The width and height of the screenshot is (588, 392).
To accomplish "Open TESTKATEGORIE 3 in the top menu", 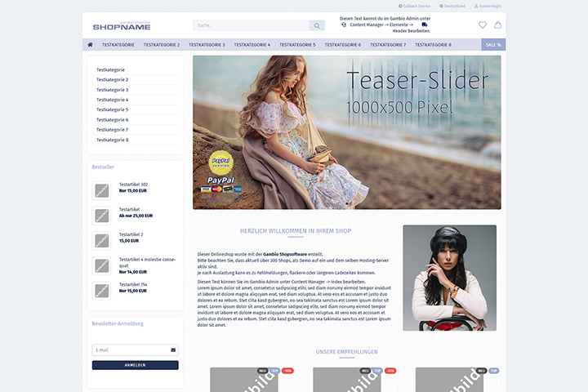I will tap(207, 45).
